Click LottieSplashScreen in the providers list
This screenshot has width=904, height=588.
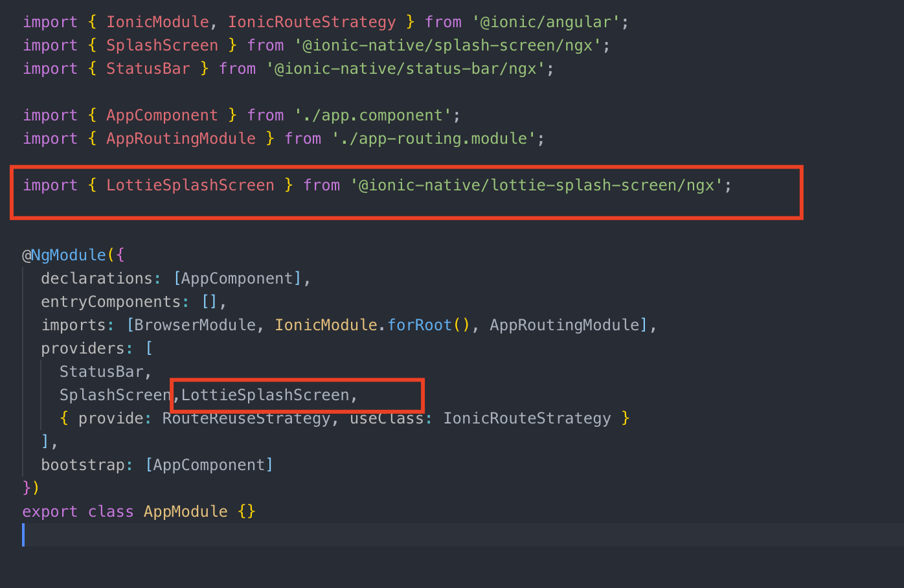click(x=266, y=395)
